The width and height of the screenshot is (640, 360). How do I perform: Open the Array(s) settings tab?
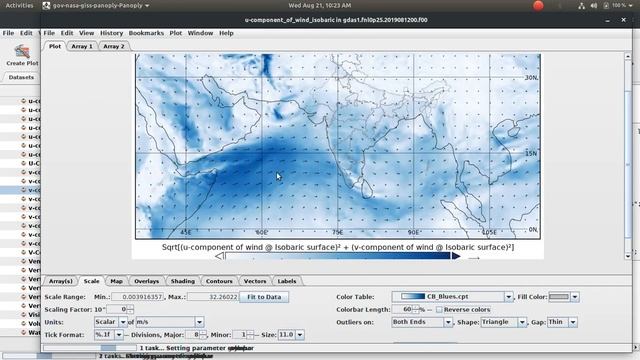pos(60,281)
